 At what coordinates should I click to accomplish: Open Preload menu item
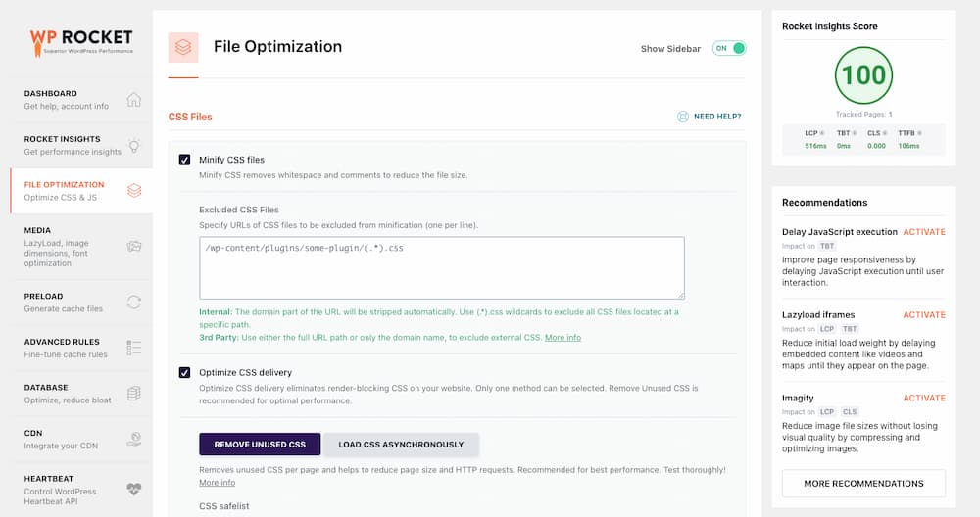(81, 303)
